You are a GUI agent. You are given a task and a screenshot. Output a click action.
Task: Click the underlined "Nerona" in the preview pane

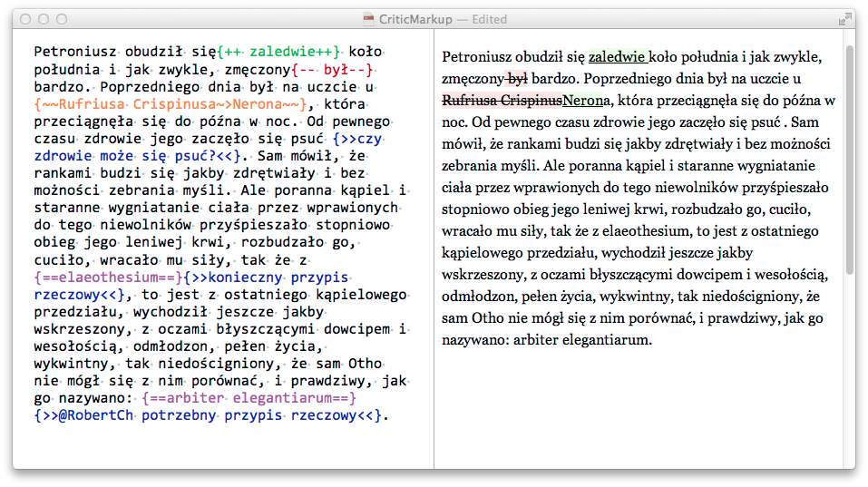(584, 101)
